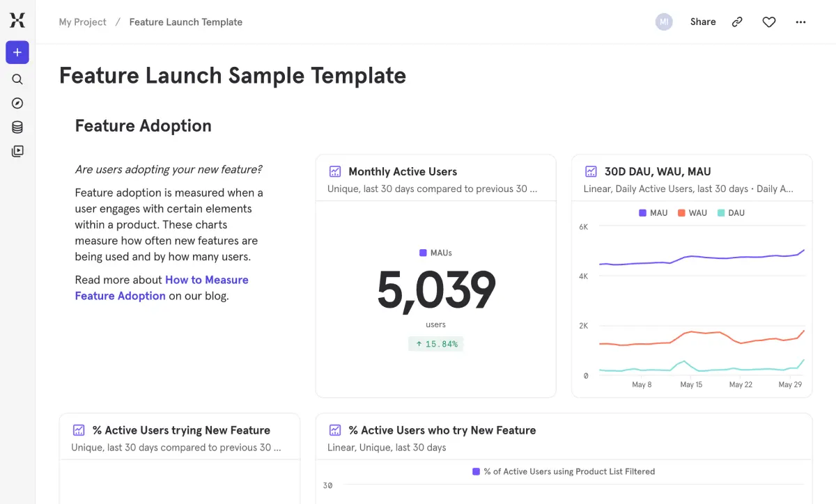Click the MI user avatar
836x504 pixels.
tap(664, 22)
